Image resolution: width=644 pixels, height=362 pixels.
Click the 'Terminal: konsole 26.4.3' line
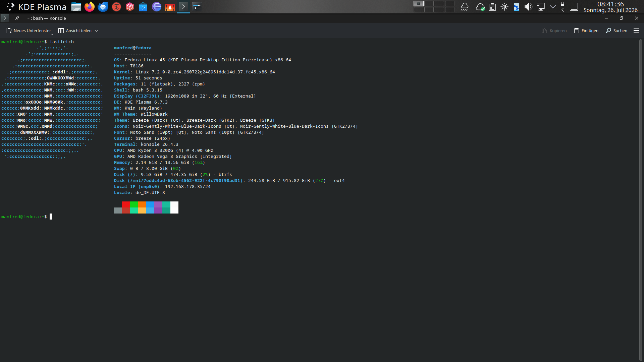[146, 144]
